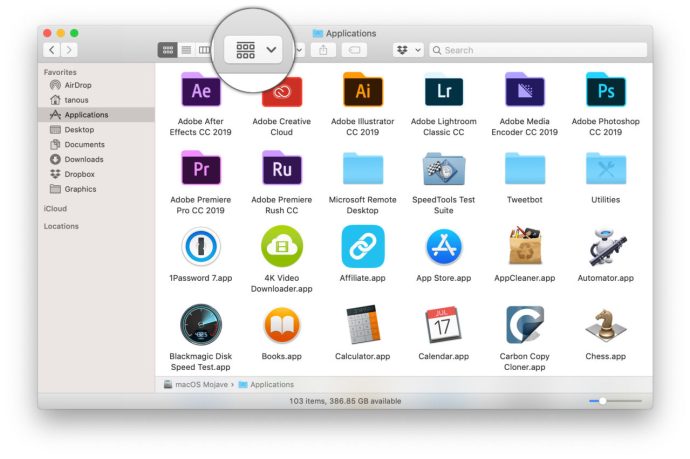Open the group-by arrangement dropdown

point(253,50)
